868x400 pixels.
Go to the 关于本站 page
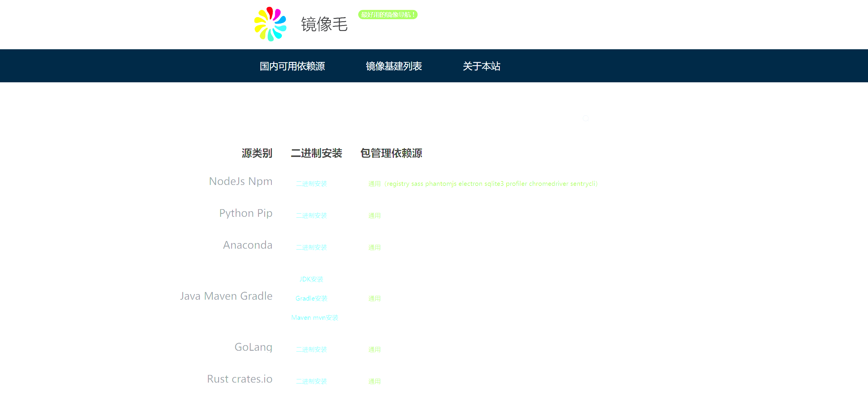481,66
